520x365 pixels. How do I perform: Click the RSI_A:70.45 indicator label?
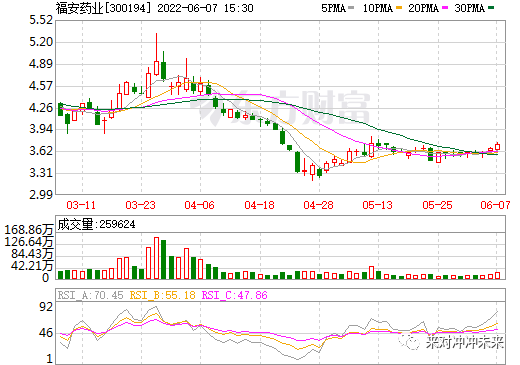pyautogui.click(x=90, y=295)
